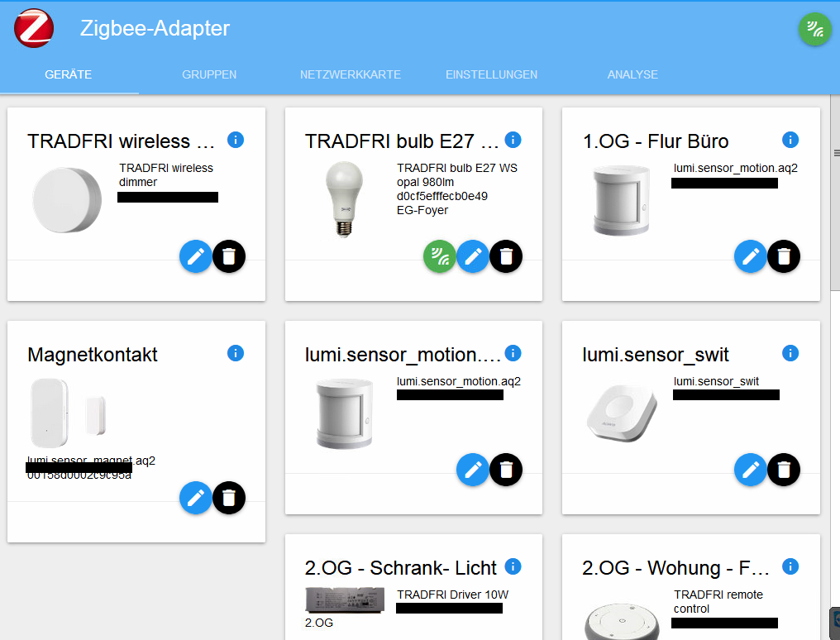840x640 pixels.
Task: Select the 'Zigbee-Adapter' header title
Action: [x=155, y=28]
